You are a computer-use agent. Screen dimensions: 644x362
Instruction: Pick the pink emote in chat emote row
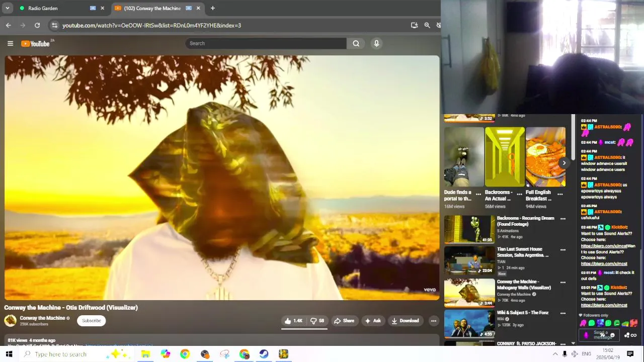tap(583, 323)
